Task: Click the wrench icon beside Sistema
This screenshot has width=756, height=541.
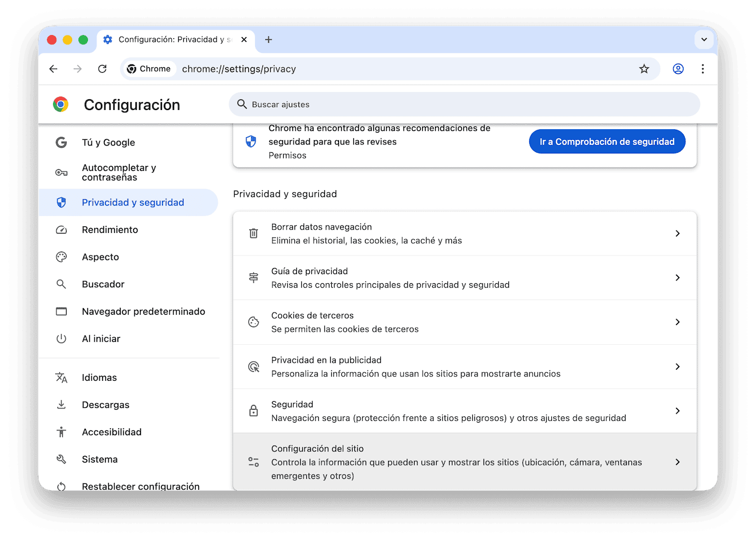Action: pos(61,459)
